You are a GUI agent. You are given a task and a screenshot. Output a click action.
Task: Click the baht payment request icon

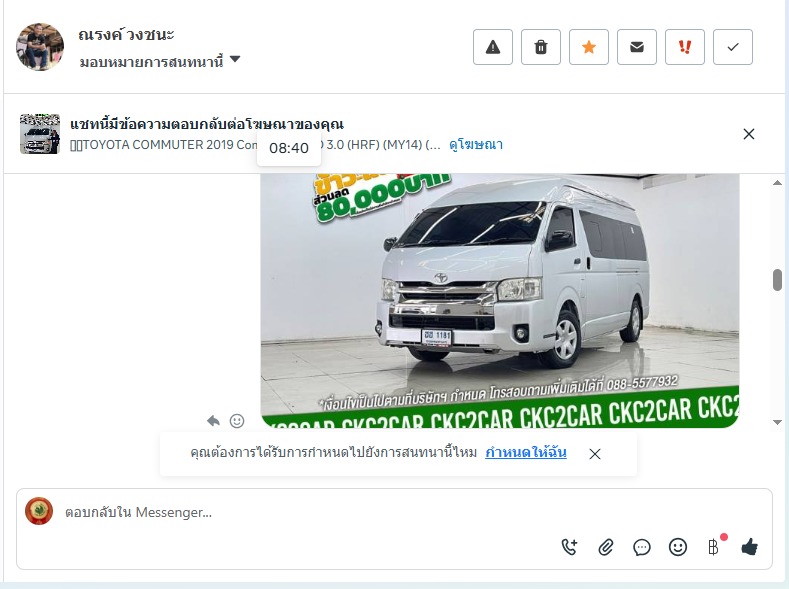[x=713, y=547]
